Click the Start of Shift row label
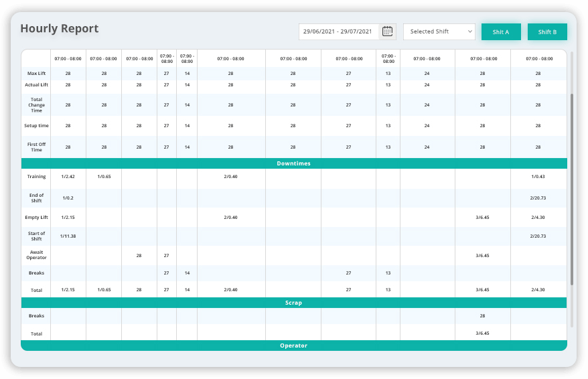The height and width of the screenshot is (379, 588). [x=36, y=236]
